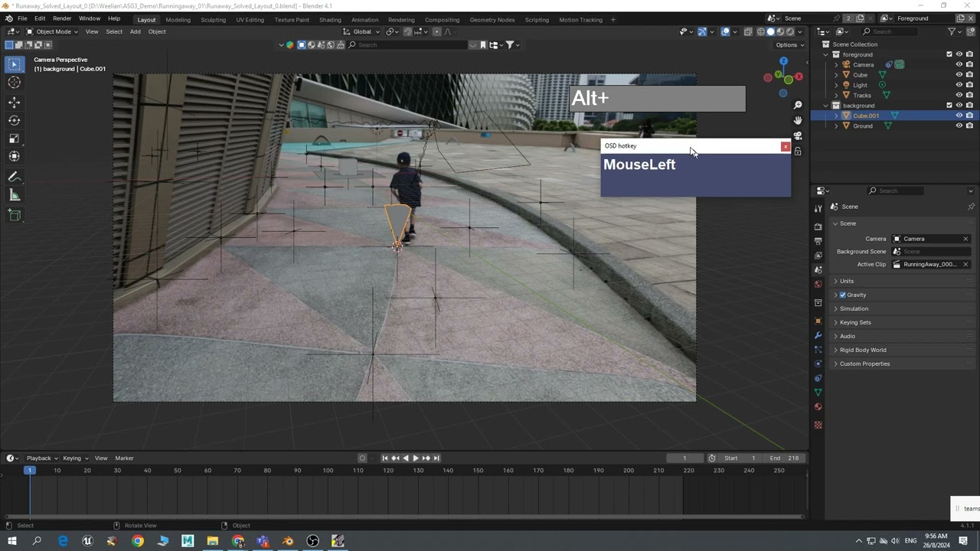Open the Output properties tab icon
This screenshot has height=551, width=980.
coord(818,241)
